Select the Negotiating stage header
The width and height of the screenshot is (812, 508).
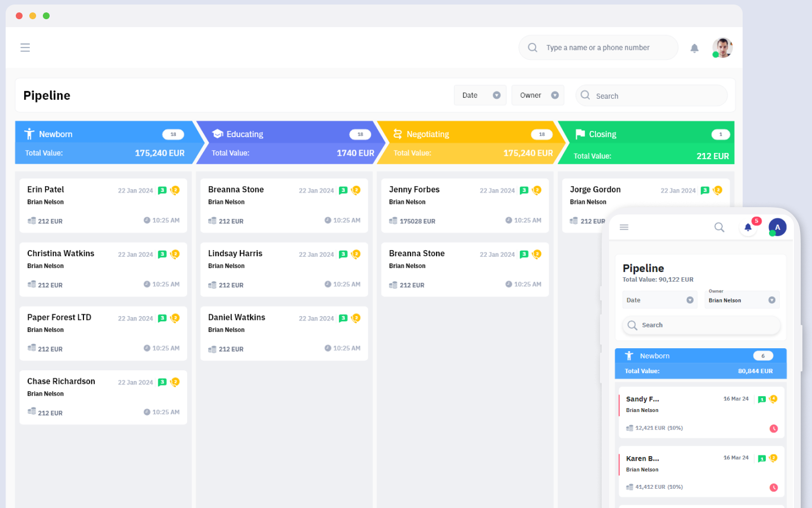471,142
